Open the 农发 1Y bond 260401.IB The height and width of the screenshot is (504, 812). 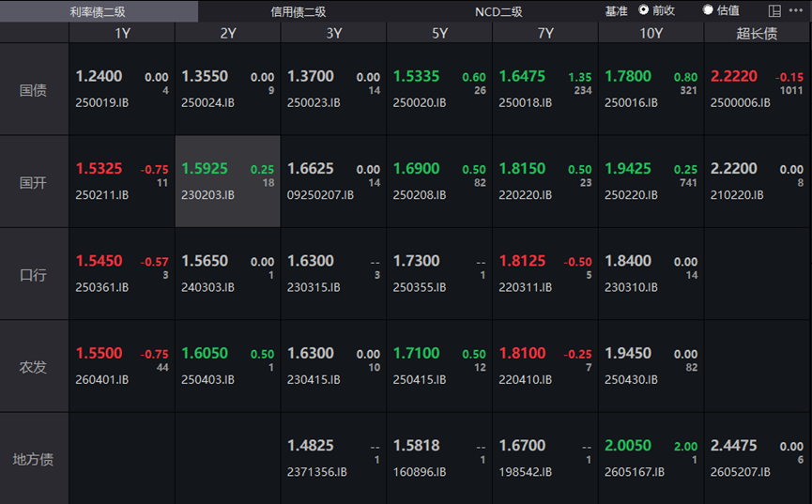pyautogui.click(x=121, y=366)
